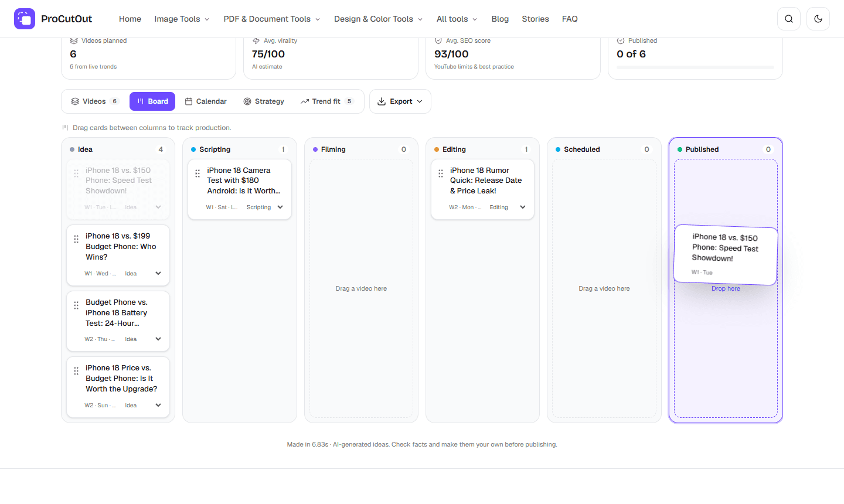
Task: Open the Trend fit tab
Action: 327,101
